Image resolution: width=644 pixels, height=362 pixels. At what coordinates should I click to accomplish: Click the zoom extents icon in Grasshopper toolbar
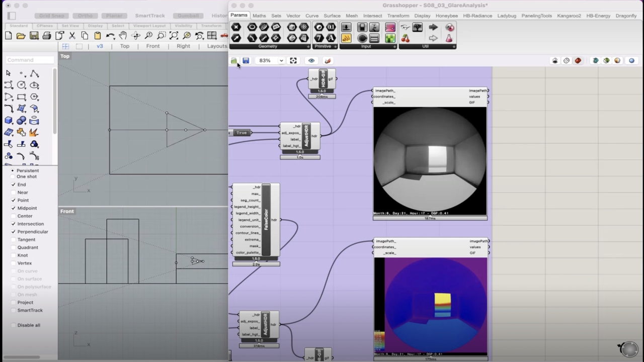point(293,61)
